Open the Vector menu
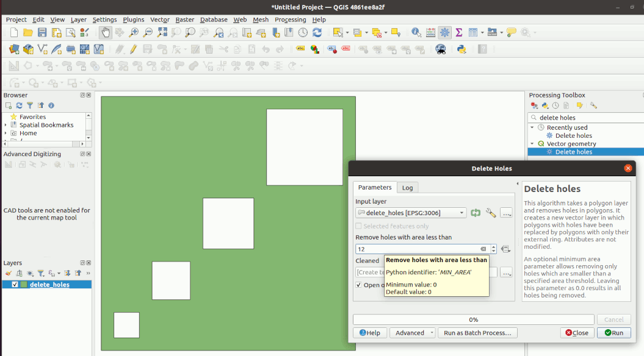Viewport: 644px width, 356px height. pyautogui.click(x=160, y=20)
